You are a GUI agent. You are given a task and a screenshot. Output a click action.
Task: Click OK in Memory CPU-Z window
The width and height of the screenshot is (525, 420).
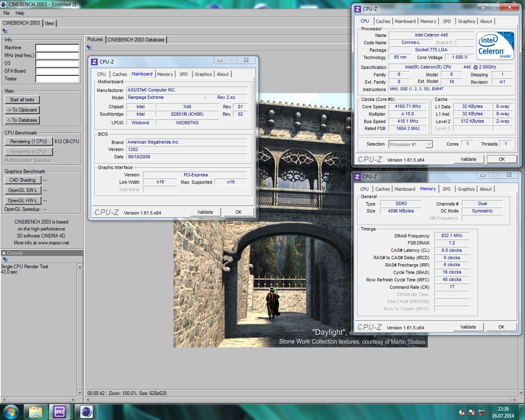tap(502, 327)
